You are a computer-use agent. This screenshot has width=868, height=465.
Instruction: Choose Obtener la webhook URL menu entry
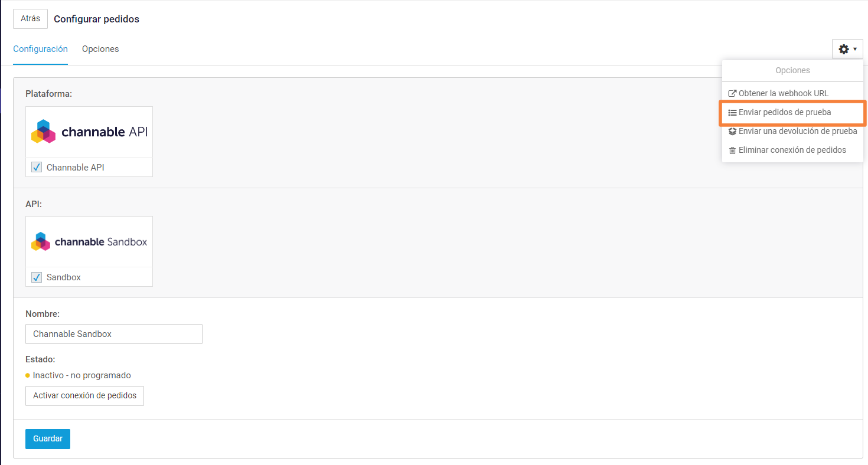784,93
